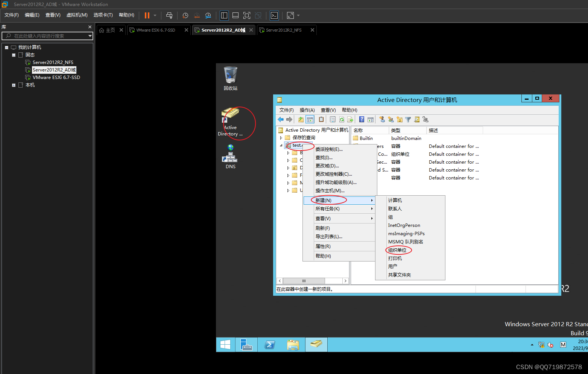Select 计算机 in 新建 submenu
The width and height of the screenshot is (588, 374).
410,201
